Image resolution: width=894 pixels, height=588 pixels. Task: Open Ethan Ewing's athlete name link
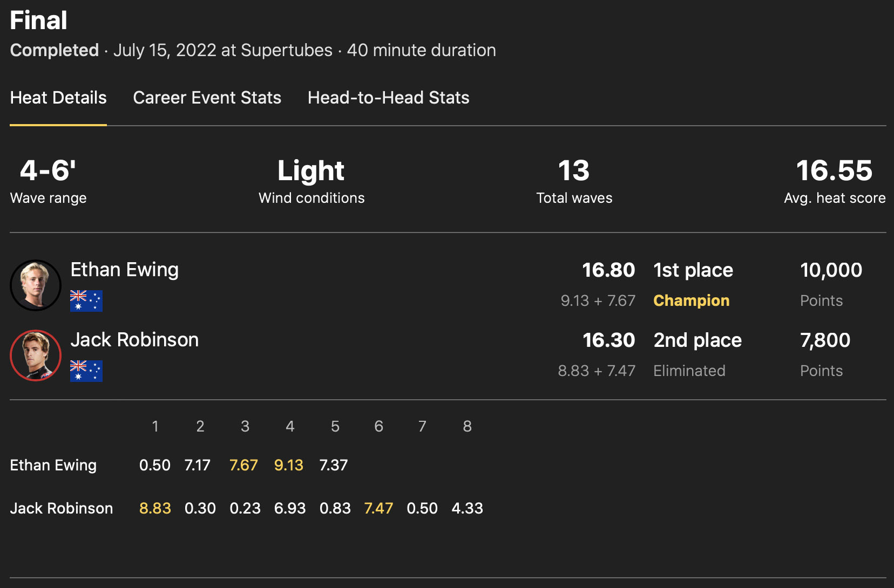(124, 270)
